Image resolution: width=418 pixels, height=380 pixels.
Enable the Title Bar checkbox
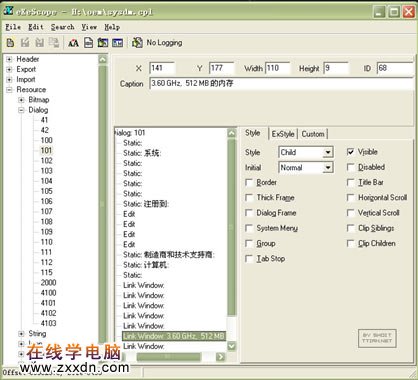pos(350,182)
